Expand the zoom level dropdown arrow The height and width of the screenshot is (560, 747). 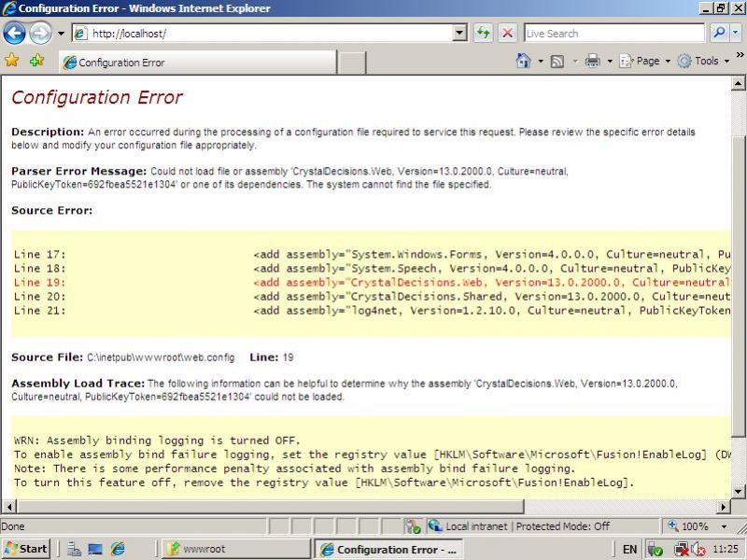[x=725, y=526]
